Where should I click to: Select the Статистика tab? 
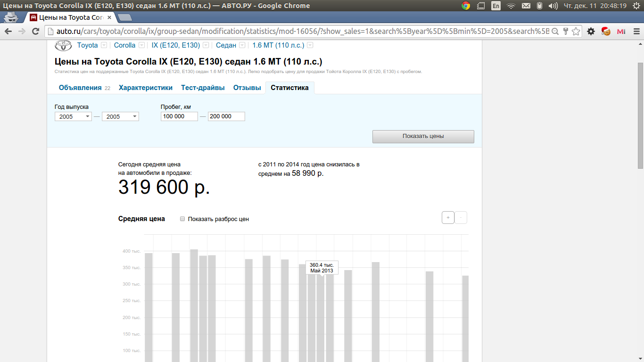[289, 88]
